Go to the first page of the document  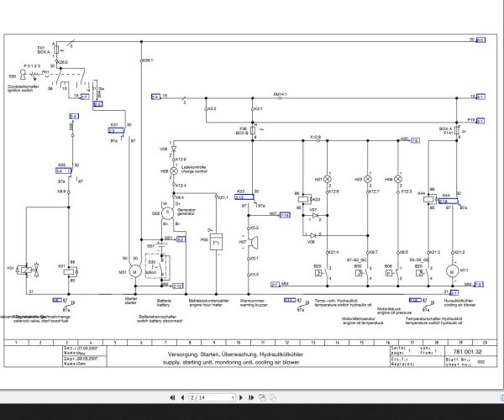[172, 397]
